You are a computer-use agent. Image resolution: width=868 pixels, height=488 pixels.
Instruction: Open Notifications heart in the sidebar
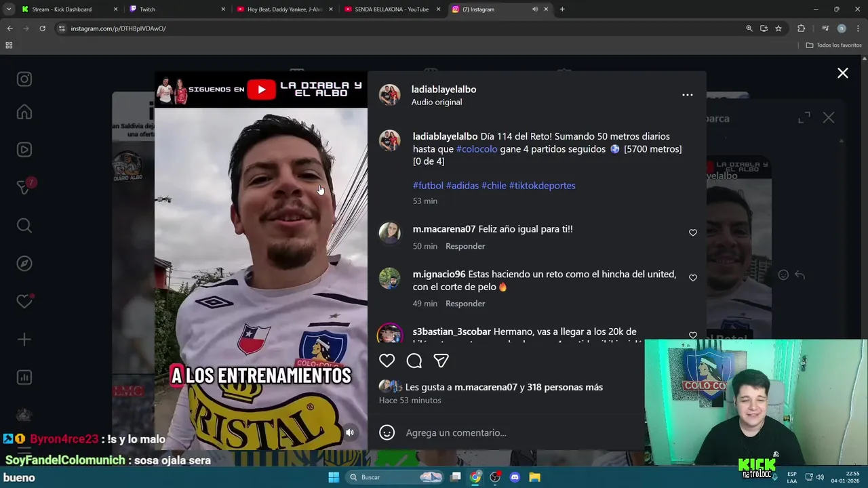click(x=24, y=301)
